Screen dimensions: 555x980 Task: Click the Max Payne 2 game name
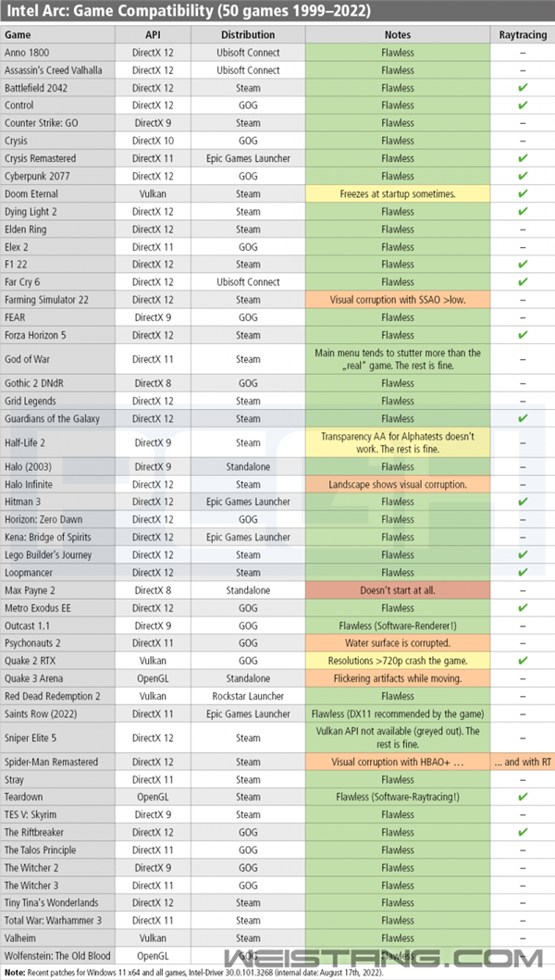point(31,590)
